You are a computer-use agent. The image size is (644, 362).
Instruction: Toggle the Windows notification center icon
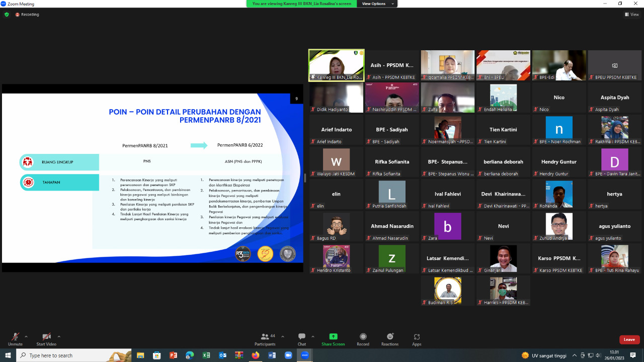633,355
